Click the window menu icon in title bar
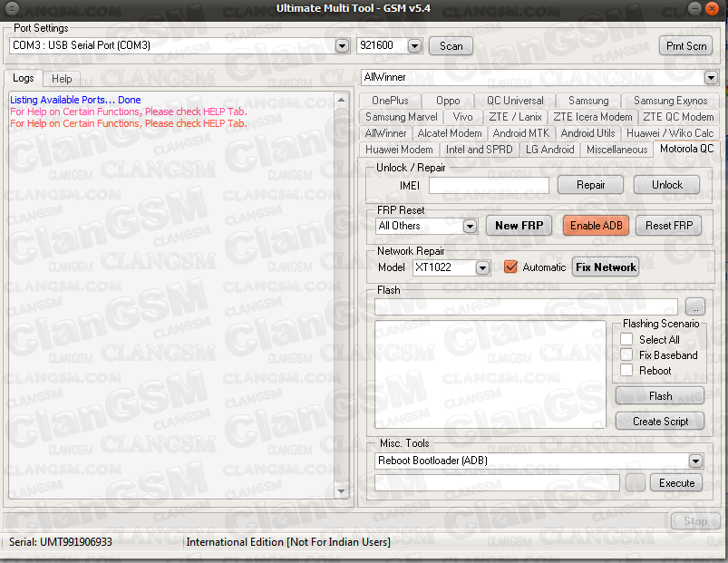Image resolution: width=728 pixels, height=563 pixels. click(x=12, y=8)
